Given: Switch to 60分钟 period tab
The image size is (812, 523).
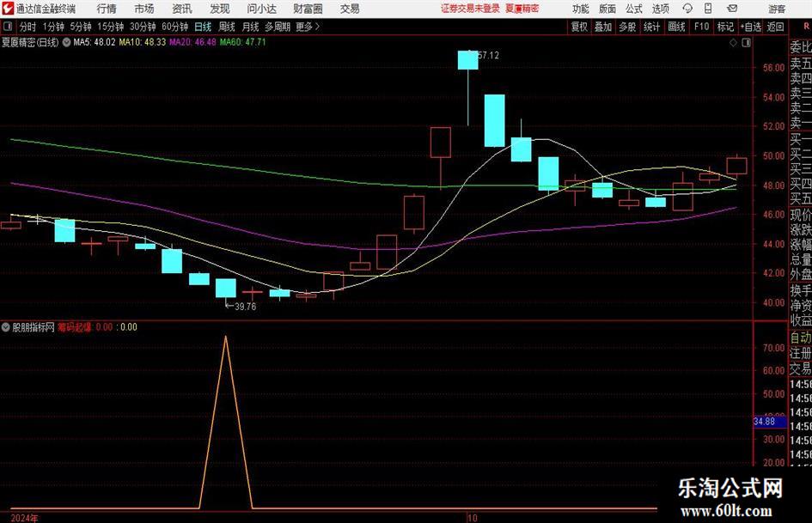Looking at the screenshot, I should (x=174, y=27).
